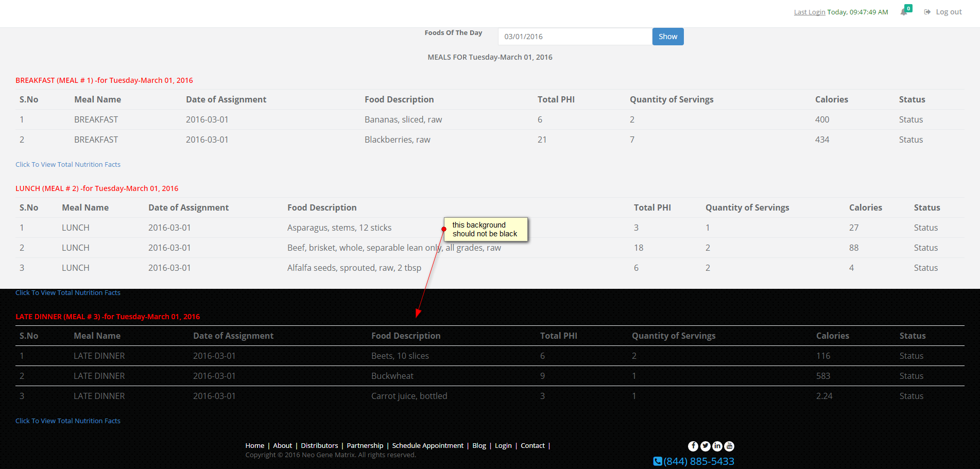The image size is (980, 469).
Task: View Total Nutrition Facts for Late Dinner
Action: 68,421
